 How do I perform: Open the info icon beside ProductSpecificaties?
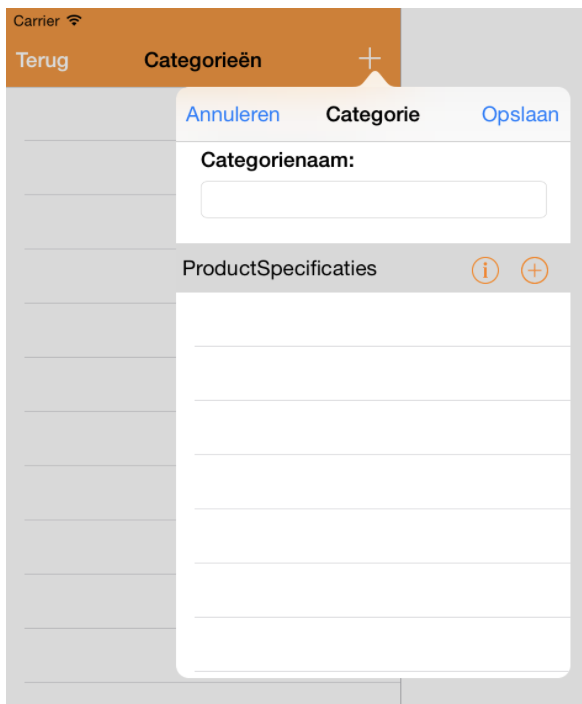[x=485, y=270]
